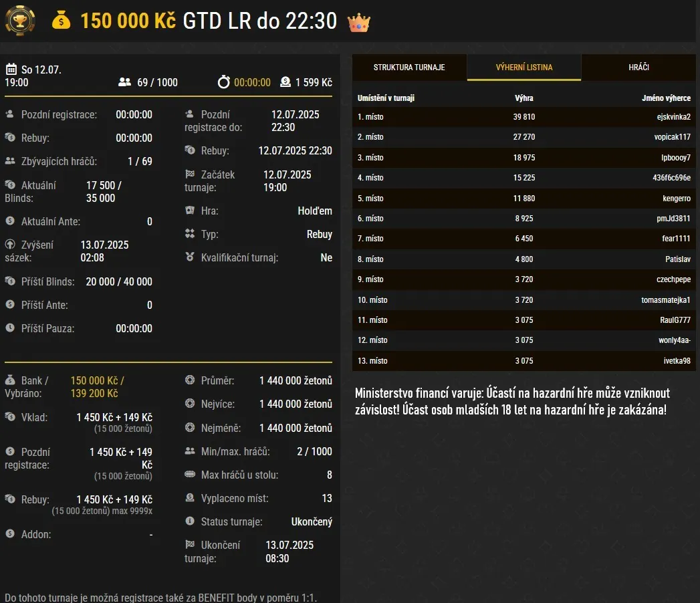The width and height of the screenshot is (700, 603).
Task: Click the Průměr chip icon
Action: pyautogui.click(x=190, y=380)
